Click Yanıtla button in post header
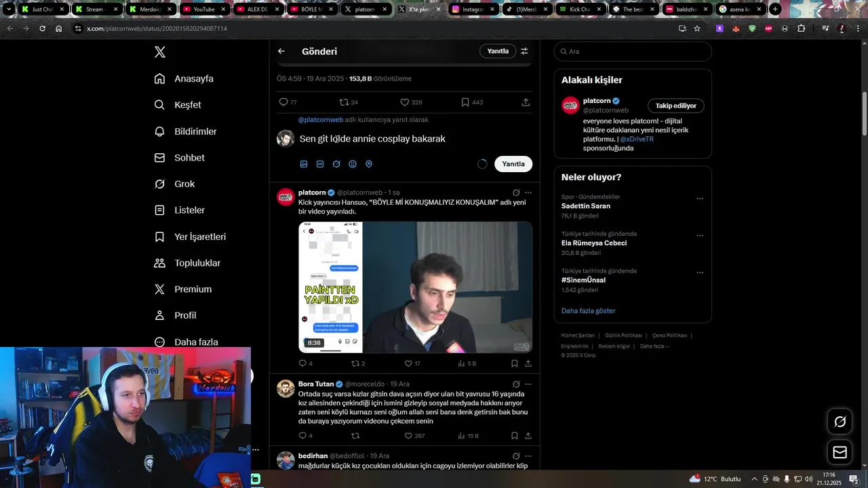The height and width of the screenshot is (488, 868). pos(498,51)
